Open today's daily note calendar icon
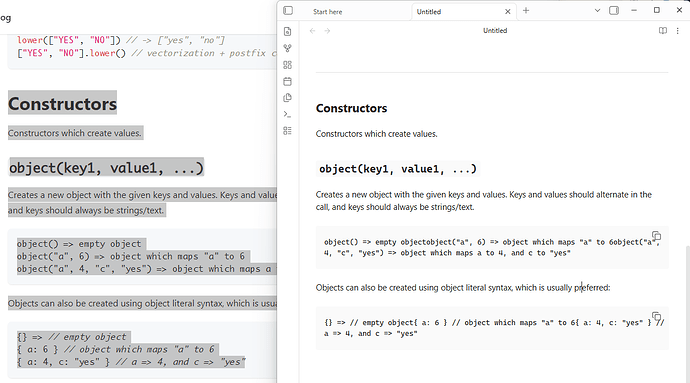 pyautogui.click(x=287, y=81)
